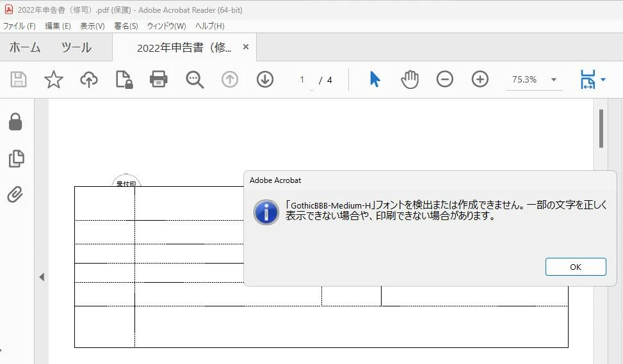
Task: Print the document with the printer icon
Action: 159,79
